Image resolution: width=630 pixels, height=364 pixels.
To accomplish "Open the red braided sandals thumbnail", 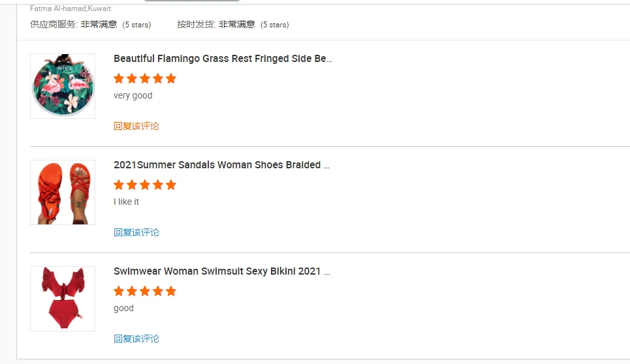I will 63,192.
